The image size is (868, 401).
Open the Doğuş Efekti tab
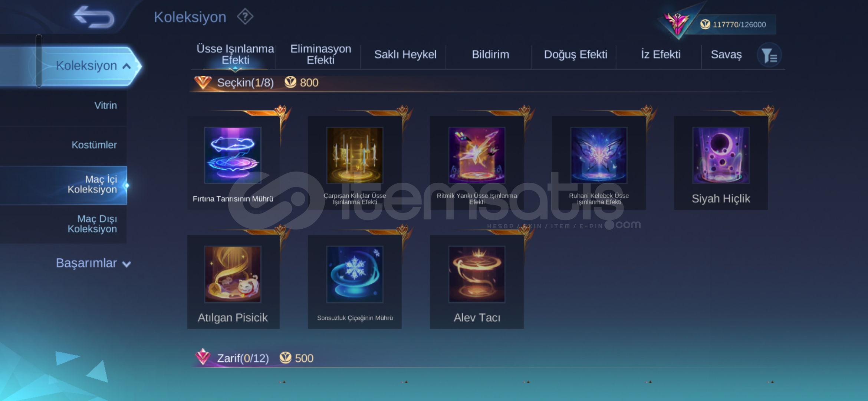pos(575,54)
